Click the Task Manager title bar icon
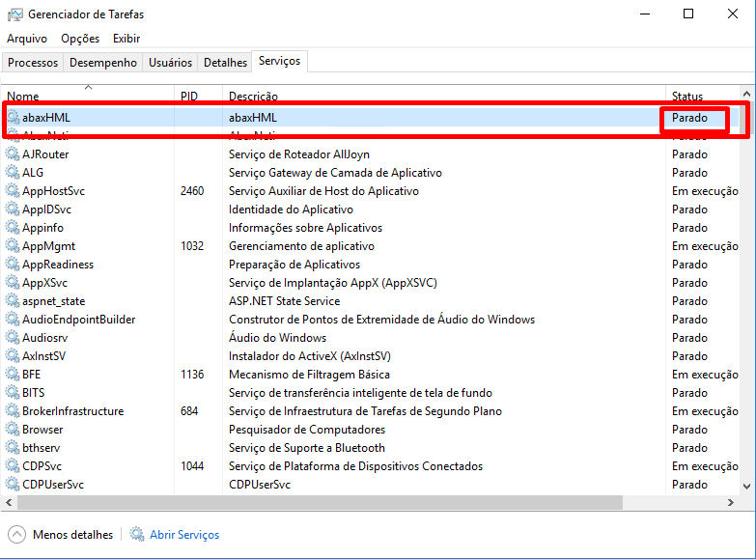Screen dimensions: 756x559 (14, 14)
